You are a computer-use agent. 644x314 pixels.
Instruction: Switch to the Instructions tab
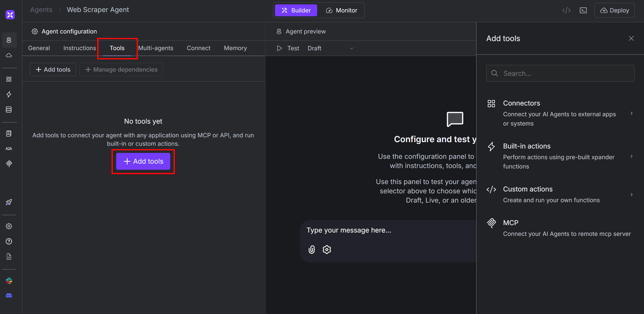click(x=79, y=48)
